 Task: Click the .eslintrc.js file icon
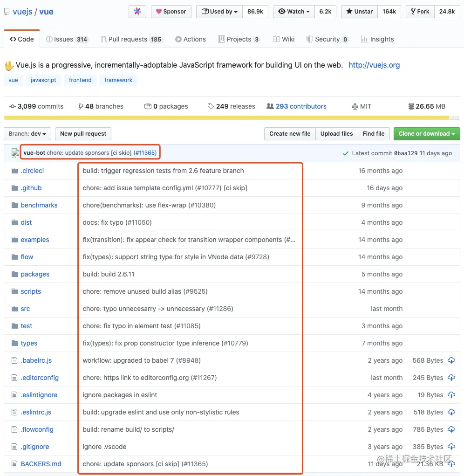(x=14, y=412)
